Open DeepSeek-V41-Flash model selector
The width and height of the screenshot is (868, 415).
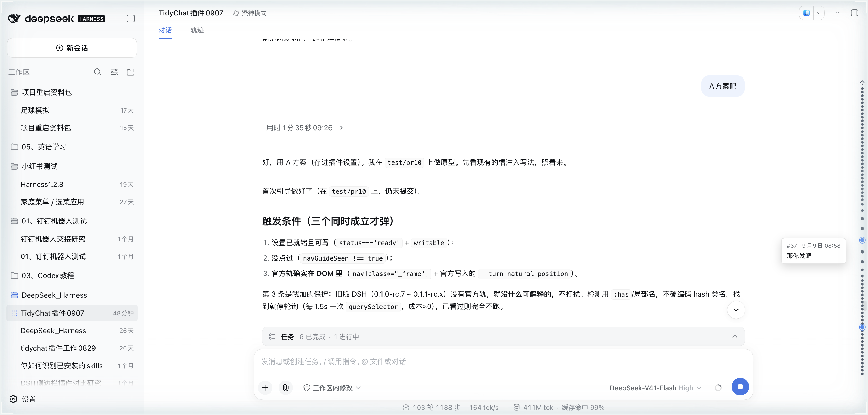pos(655,388)
